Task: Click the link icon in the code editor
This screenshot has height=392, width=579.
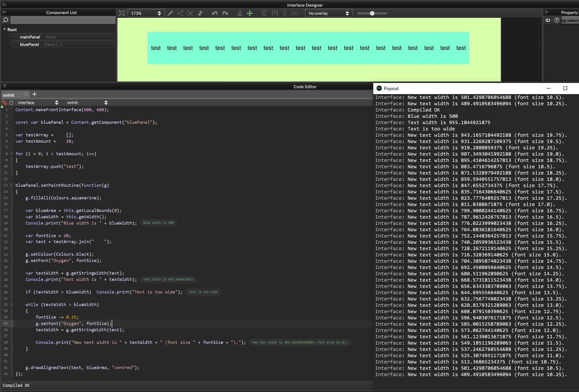Action: pos(4,103)
